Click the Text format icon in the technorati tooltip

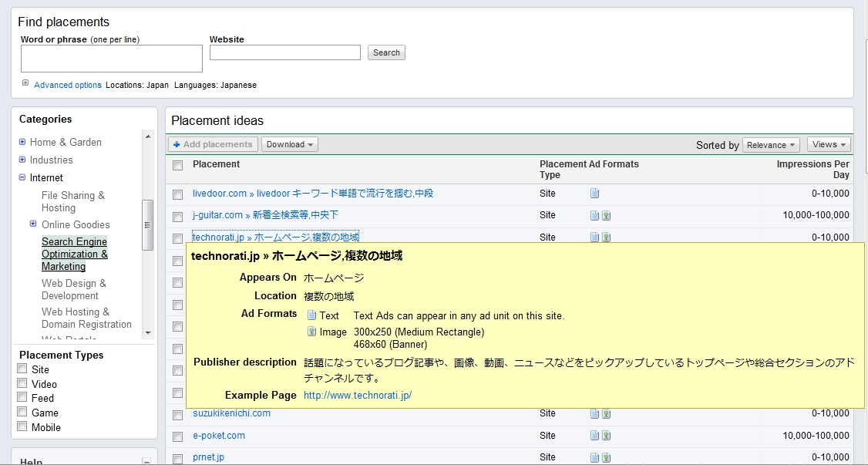[311, 315]
